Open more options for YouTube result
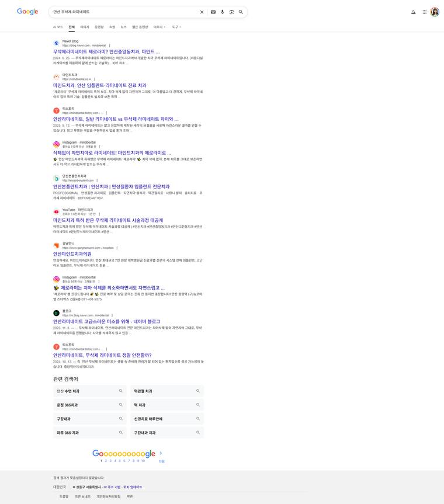Screen dimensions: 444x504 (x=99, y=214)
